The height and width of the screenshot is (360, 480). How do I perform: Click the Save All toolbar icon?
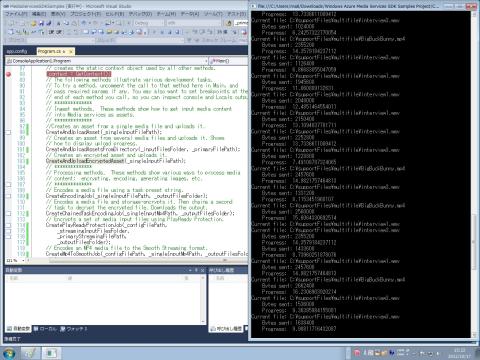pyautogui.click(x=49, y=23)
